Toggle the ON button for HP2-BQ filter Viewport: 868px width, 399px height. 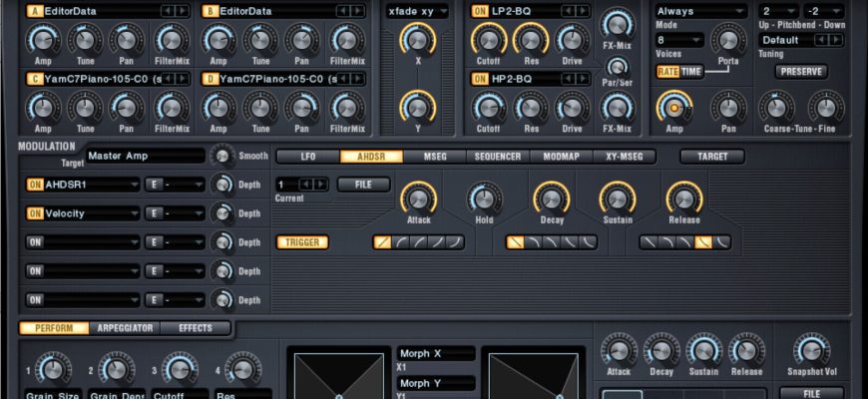pyautogui.click(x=480, y=79)
